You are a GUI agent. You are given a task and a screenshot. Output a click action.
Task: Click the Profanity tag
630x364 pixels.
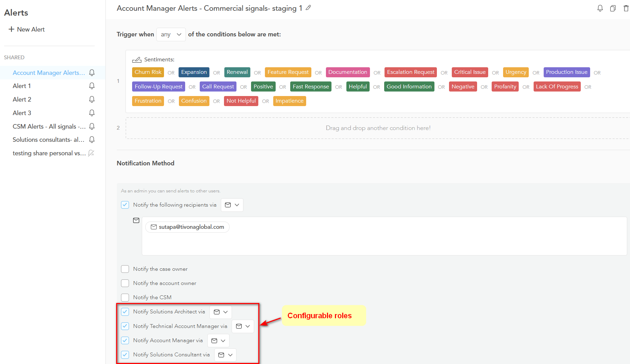point(505,87)
